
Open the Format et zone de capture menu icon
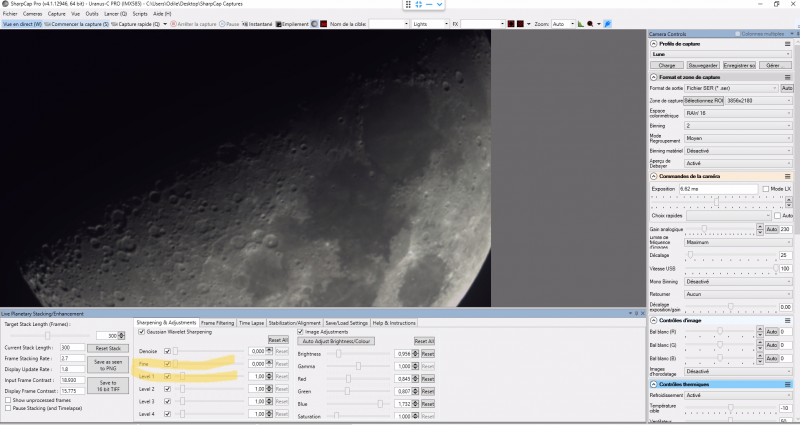coord(787,77)
